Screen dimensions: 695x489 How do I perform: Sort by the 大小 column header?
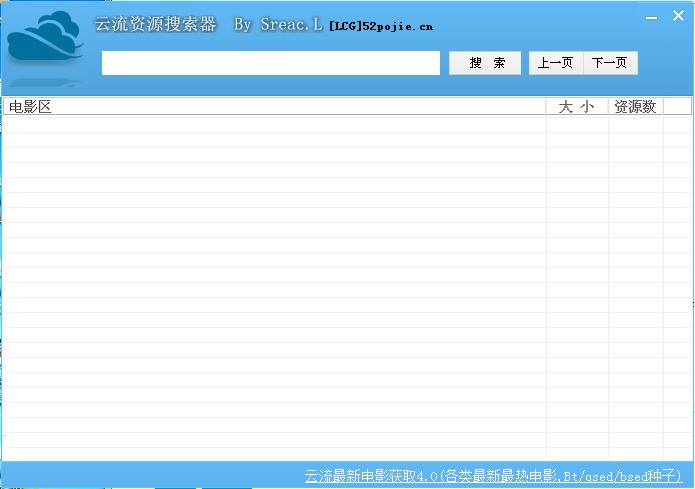(577, 106)
